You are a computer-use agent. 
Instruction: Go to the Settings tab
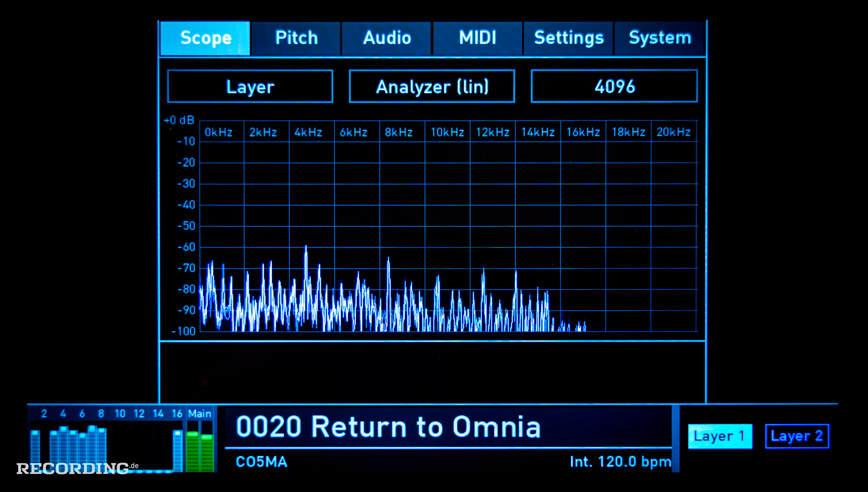pos(569,38)
